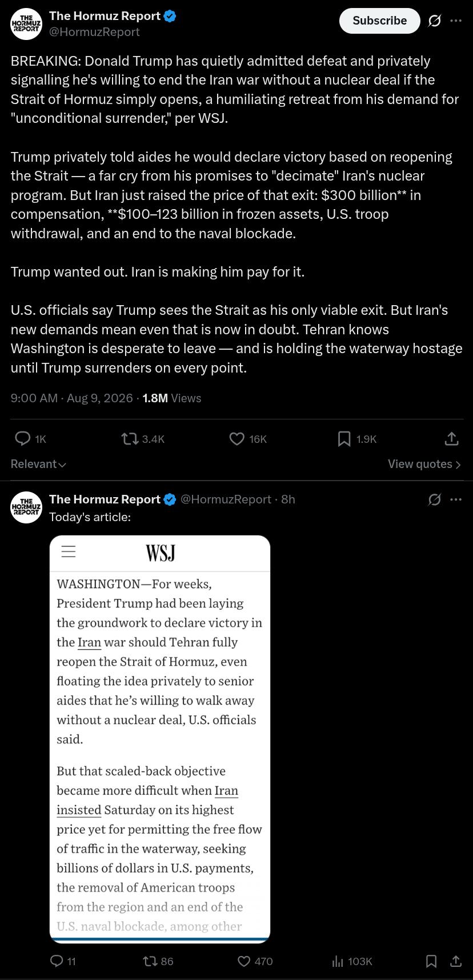Expand the Relevant sort dropdown
Viewport: 473px width, 980px height.
pos(38,464)
